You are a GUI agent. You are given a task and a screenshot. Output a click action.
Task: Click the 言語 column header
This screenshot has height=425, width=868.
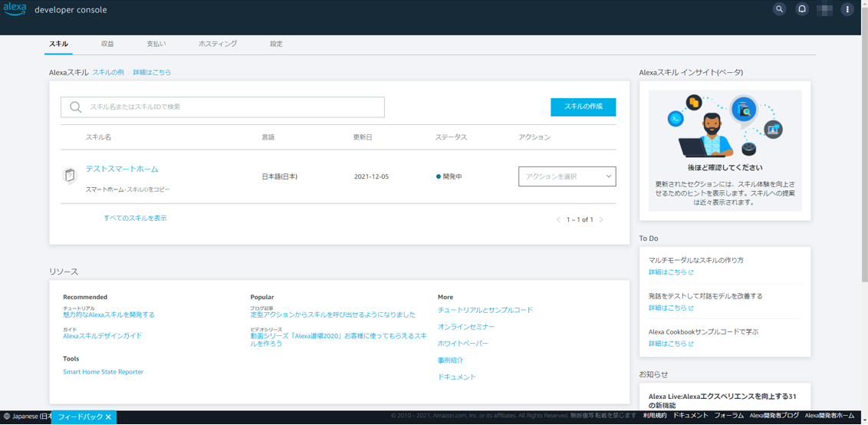[x=268, y=137]
